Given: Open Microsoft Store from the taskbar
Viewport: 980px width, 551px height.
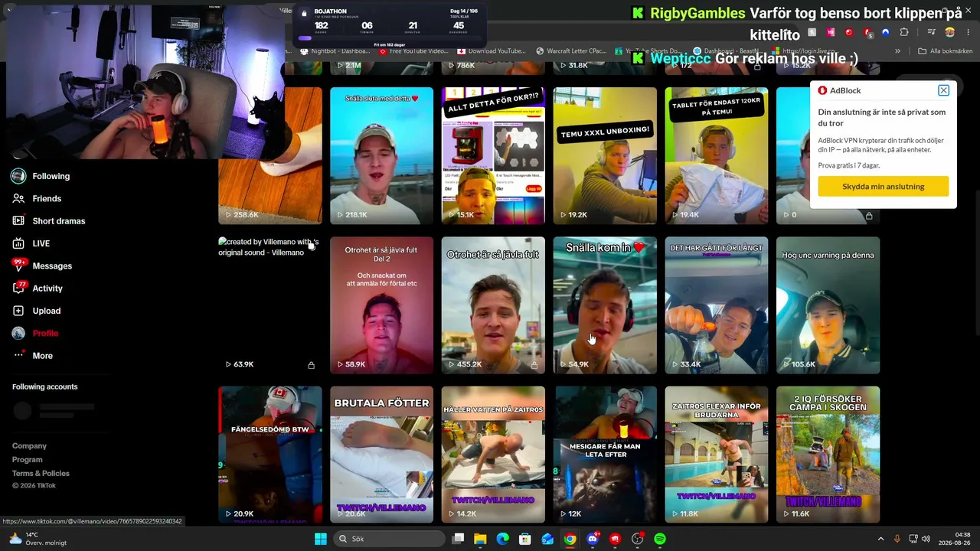Looking at the screenshot, I should 525,539.
